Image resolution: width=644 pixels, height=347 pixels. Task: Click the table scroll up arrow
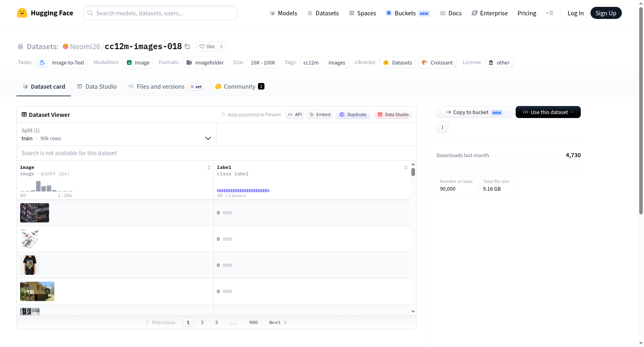tap(413, 164)
